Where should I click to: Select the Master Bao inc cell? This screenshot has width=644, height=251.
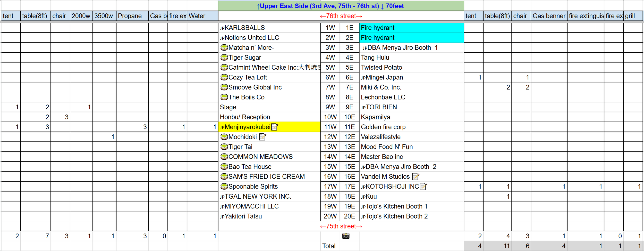tap(411, 157)
